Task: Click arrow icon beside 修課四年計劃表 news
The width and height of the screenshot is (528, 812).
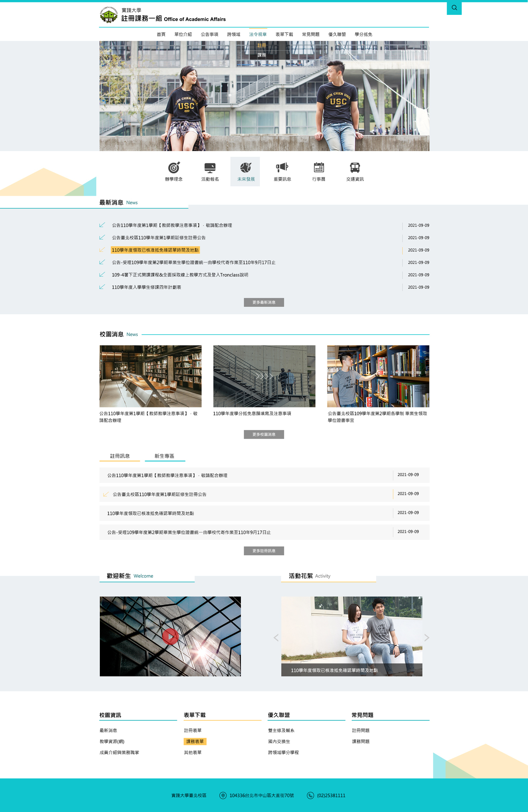Action: tap(102, 287)
